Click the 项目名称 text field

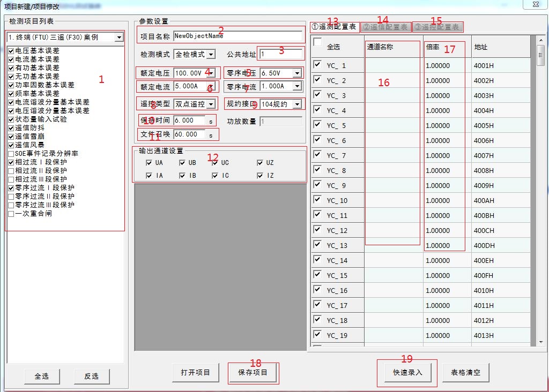point(238,36)
